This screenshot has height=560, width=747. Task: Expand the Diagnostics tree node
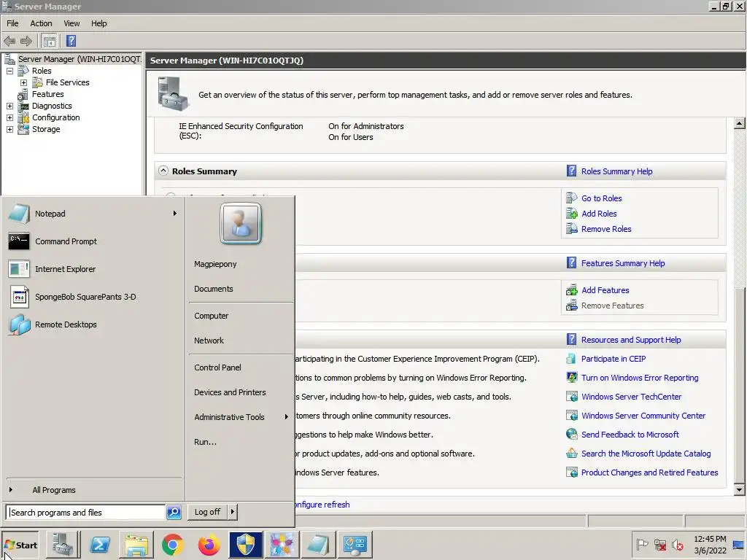pyautogui.click(x=9, y=106)
